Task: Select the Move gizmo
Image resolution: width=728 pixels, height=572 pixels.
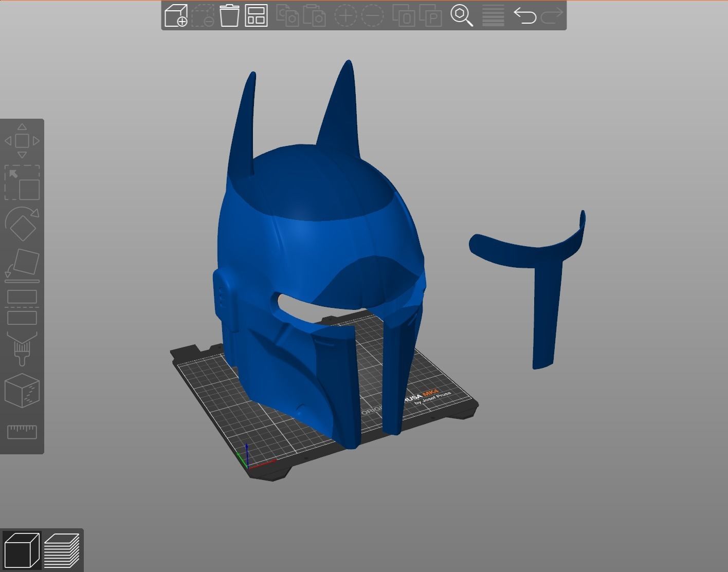Action: pos(22,140)
